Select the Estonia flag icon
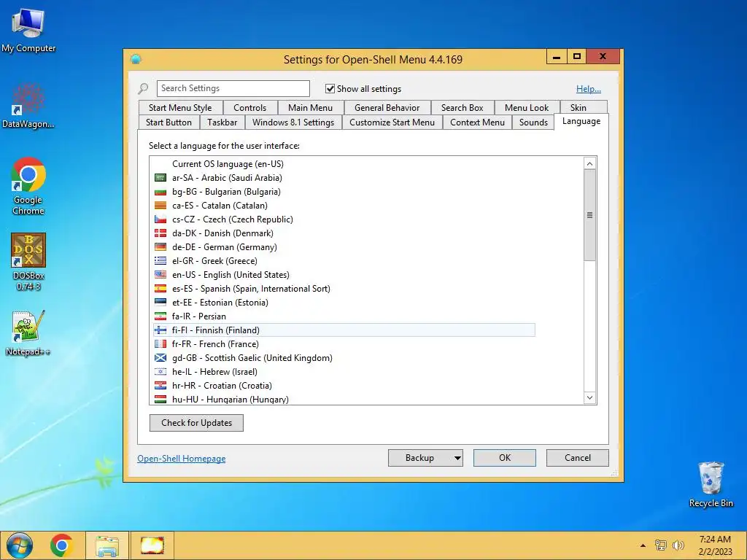This screenshot has height=560, width=747. point(160,302)
